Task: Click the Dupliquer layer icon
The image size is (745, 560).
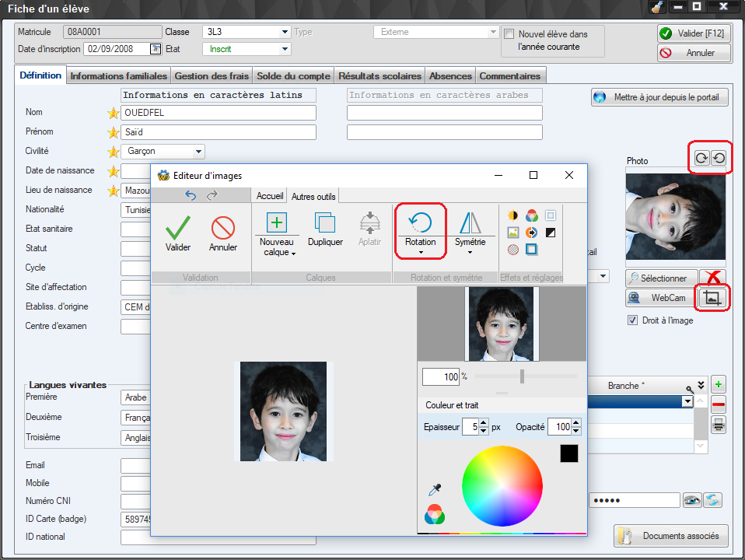Action: [x=325, y=224]
